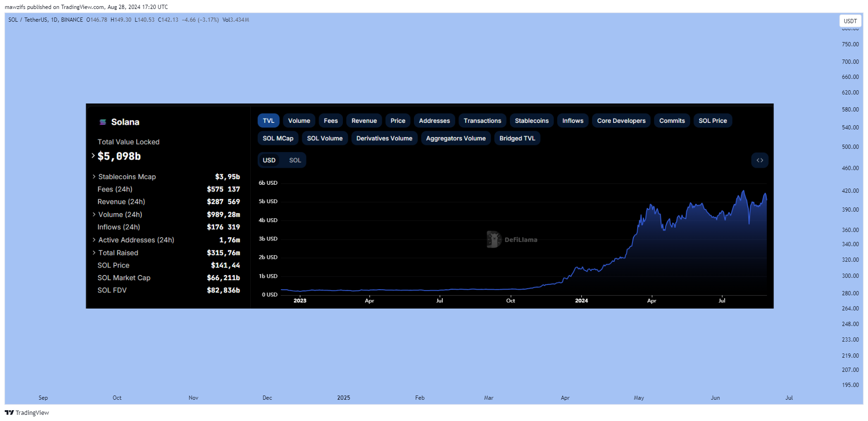The height and width of the screenshot is (421, 868).
Task: Toggle SOL Price chart option
Action: 713,120
